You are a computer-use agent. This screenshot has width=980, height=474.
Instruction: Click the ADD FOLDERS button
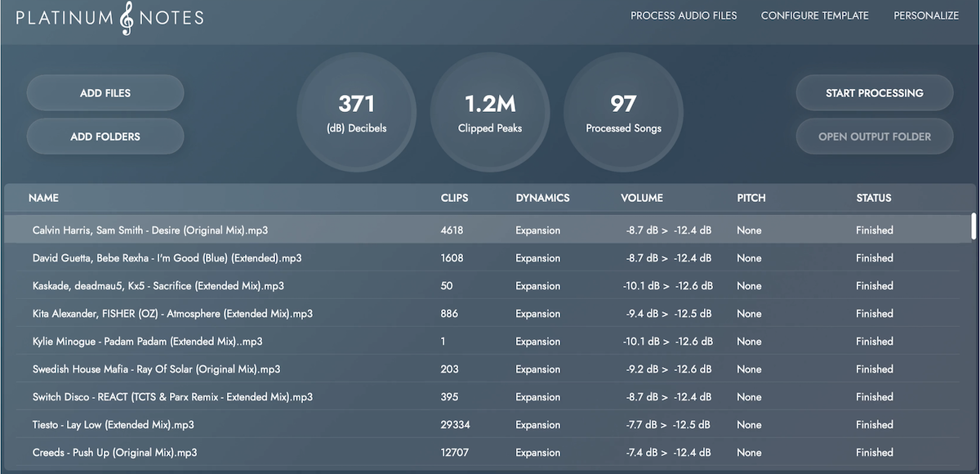point(105,136)
